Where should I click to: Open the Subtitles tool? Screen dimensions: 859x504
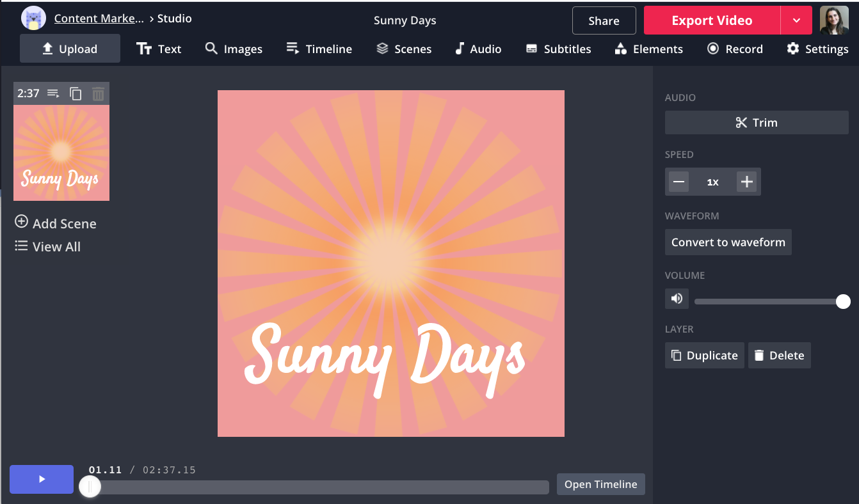(558, 49)
